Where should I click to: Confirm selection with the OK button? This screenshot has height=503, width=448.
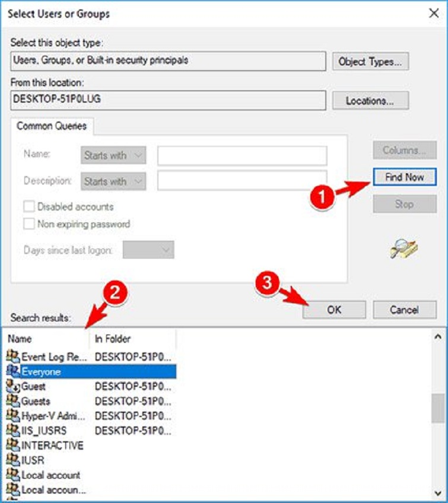333,310
